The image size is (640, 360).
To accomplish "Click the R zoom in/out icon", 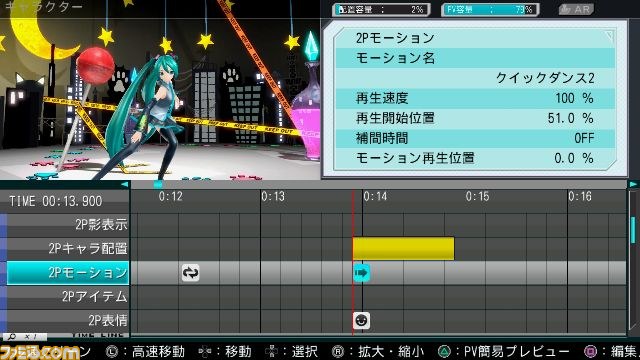I will [x=338, y=351].
